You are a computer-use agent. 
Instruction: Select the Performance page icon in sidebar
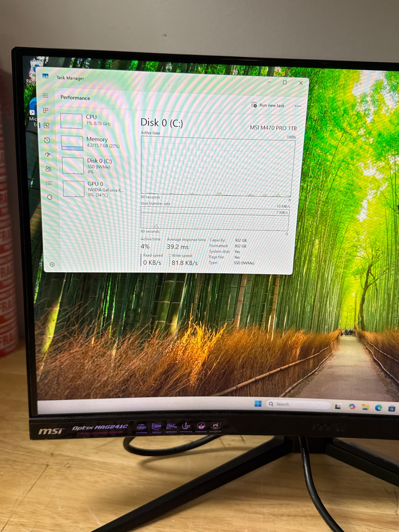point(47,125)
